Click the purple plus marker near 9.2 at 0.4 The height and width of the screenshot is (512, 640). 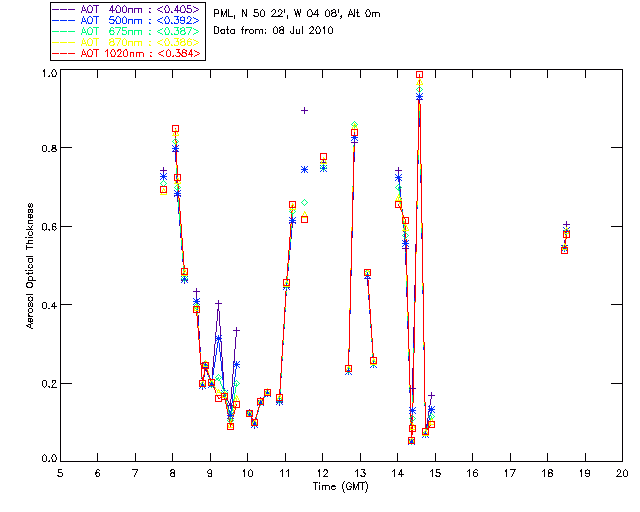point(218,303)
